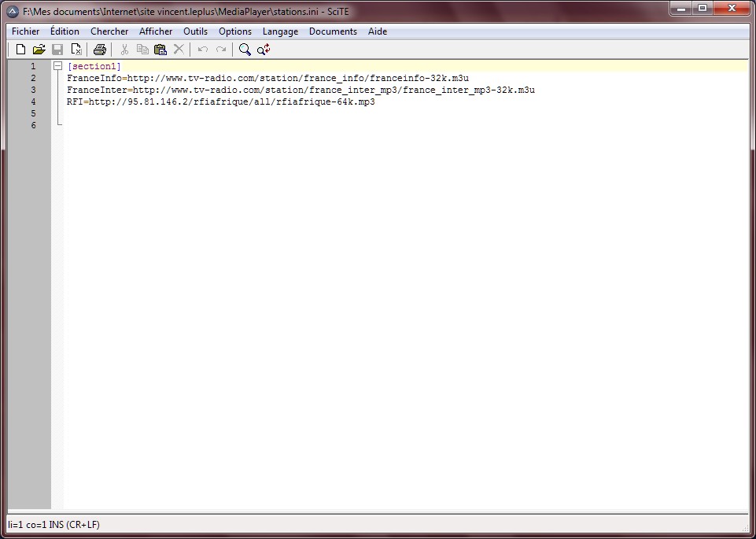Image resolution: width=756 pixels, height=539 pixels.
Task: Click the franceinfo-32k.m3u URL ending
Action: tap(419, 78)
